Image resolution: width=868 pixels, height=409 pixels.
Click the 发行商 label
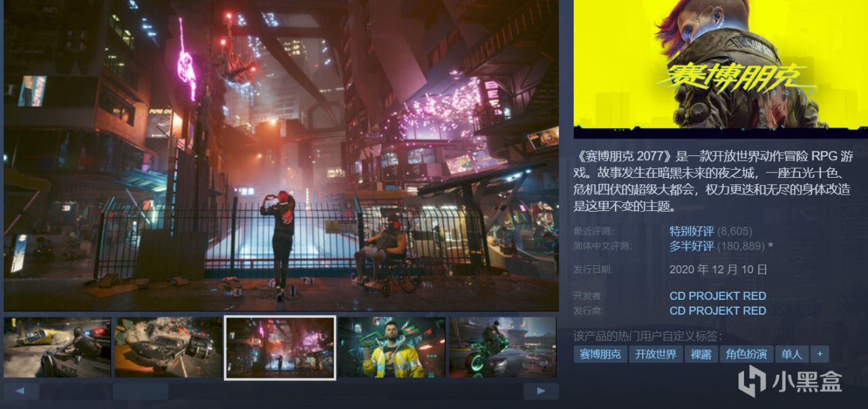point(589,311)
